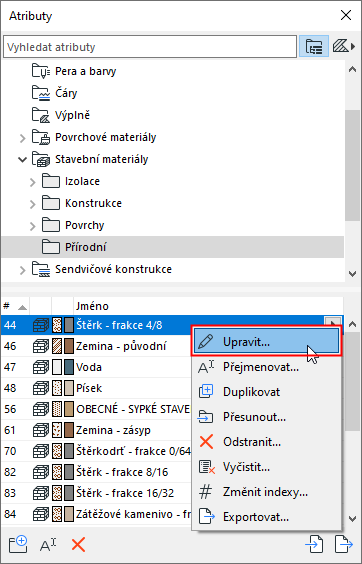This screenshot has width=362, height=564.
Task: Click the brown swatch of Zemina - původní
Action: click(69, 346)
